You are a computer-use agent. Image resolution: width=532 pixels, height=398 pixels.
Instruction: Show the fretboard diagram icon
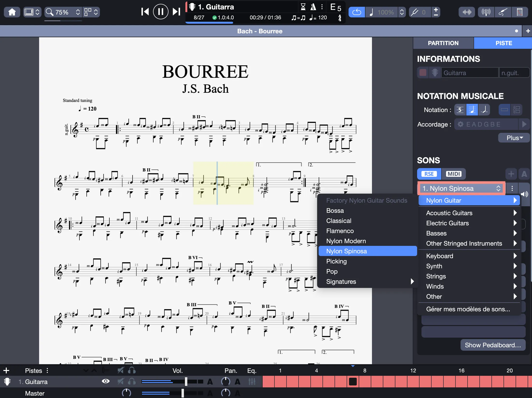point(520,12)
